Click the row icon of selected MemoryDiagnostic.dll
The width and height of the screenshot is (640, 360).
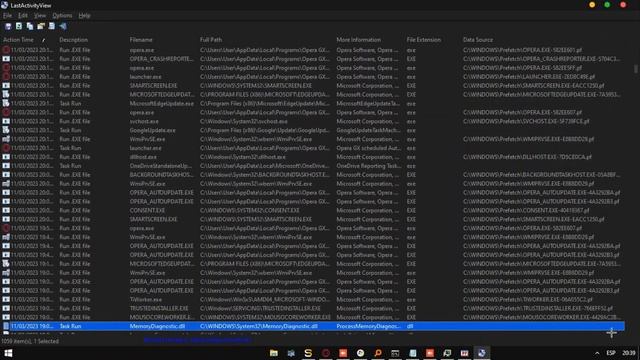click(6, 326)
